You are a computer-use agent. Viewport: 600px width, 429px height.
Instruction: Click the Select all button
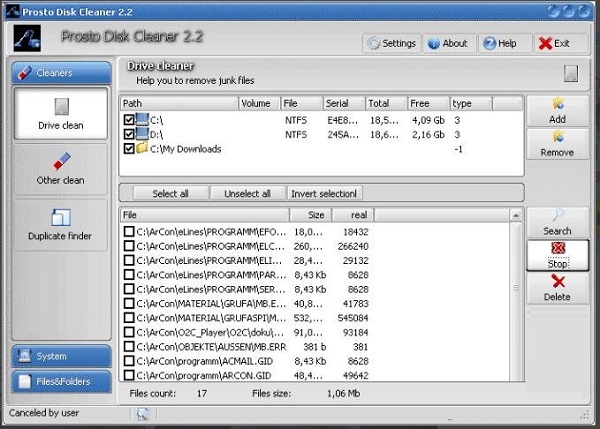[171, 194]
